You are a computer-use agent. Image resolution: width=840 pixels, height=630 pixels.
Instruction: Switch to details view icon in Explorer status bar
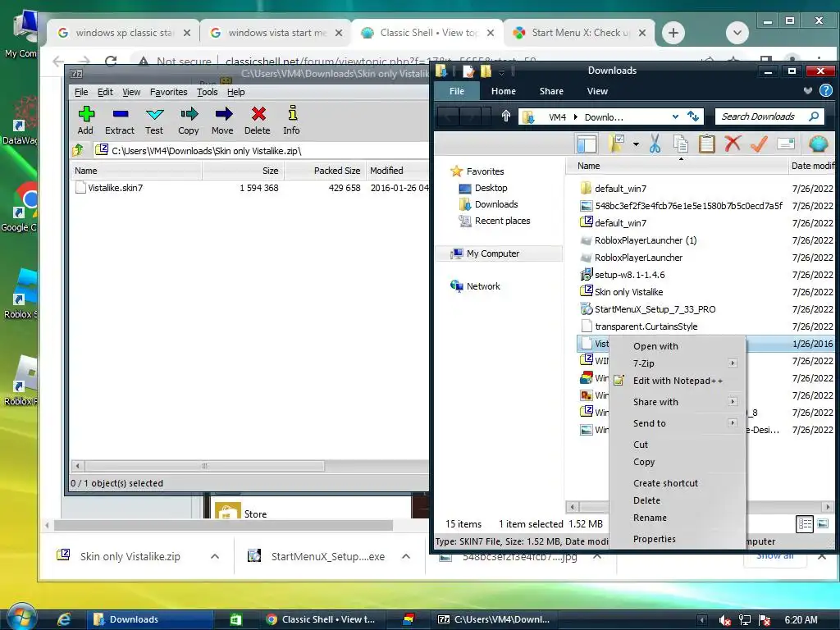pyautogui.click(x=805, y=524)
